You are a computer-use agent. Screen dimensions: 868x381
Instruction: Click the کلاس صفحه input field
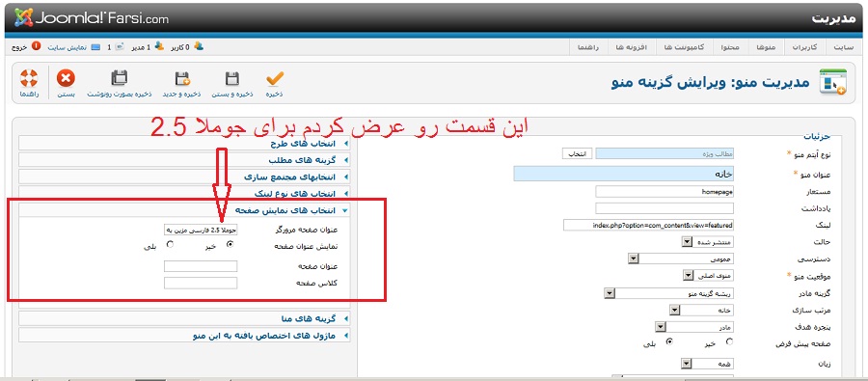pyautogui.click(x=201, y=283)
